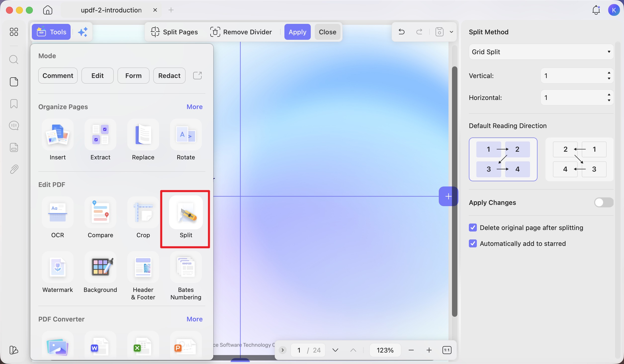The width and height of the screenshot is (624, 364).
Task: Click the document vertical scrollbar
Action: coord(454,191)
